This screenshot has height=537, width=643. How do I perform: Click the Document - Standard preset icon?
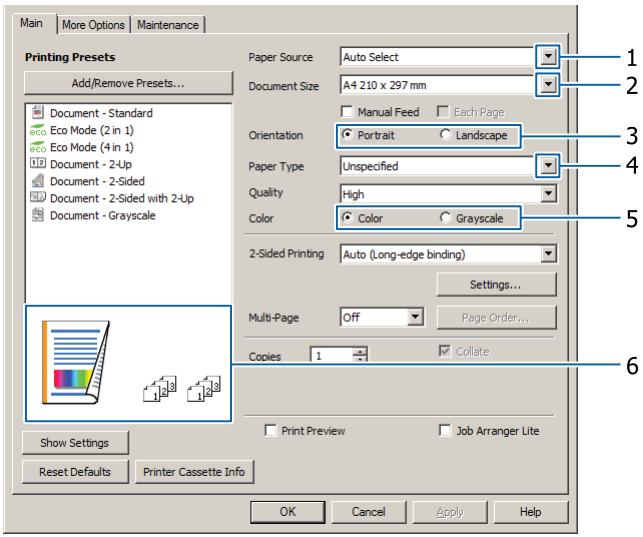[38, 112]
